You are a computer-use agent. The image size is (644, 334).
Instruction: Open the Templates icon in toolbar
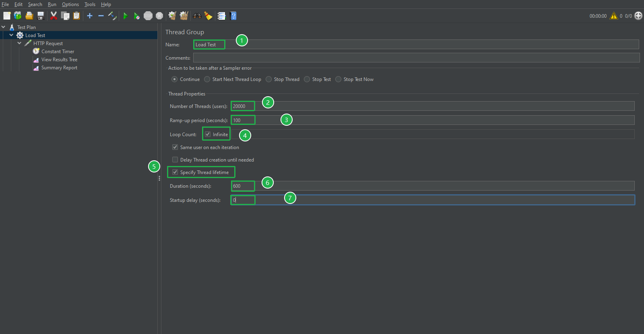pyautogui.click(x=18, y=16)
